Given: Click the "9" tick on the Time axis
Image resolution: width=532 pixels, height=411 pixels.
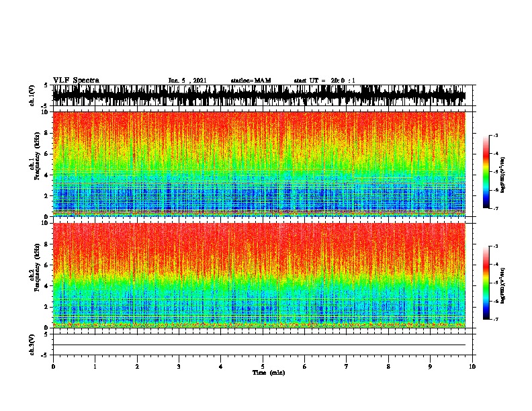Looking at the screenshot, I should 430,367.
